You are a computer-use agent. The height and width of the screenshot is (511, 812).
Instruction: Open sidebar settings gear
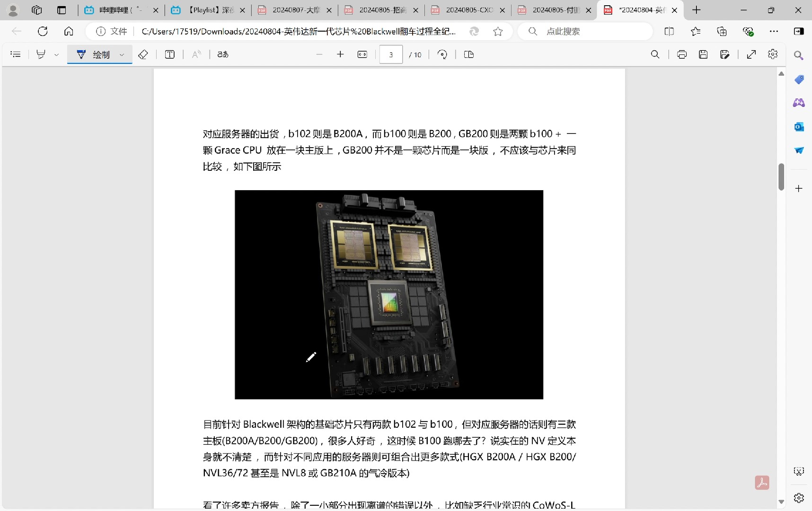point(799,498)
